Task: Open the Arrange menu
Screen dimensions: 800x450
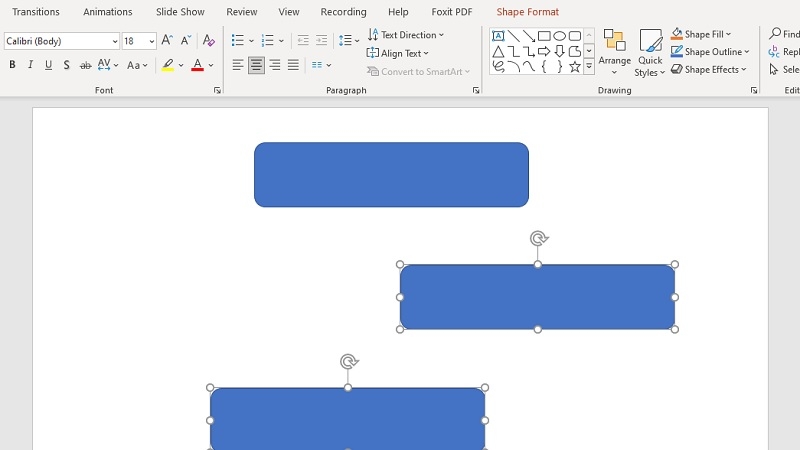Action: (x=615, y=53)
